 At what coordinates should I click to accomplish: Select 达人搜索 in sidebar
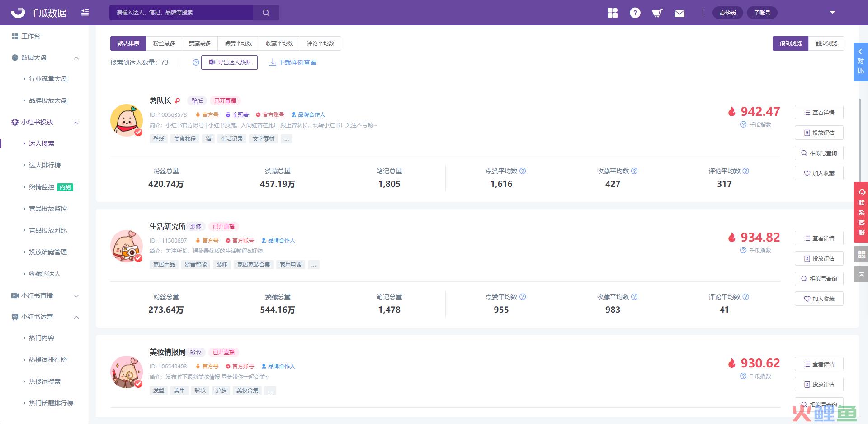[42, 143]
